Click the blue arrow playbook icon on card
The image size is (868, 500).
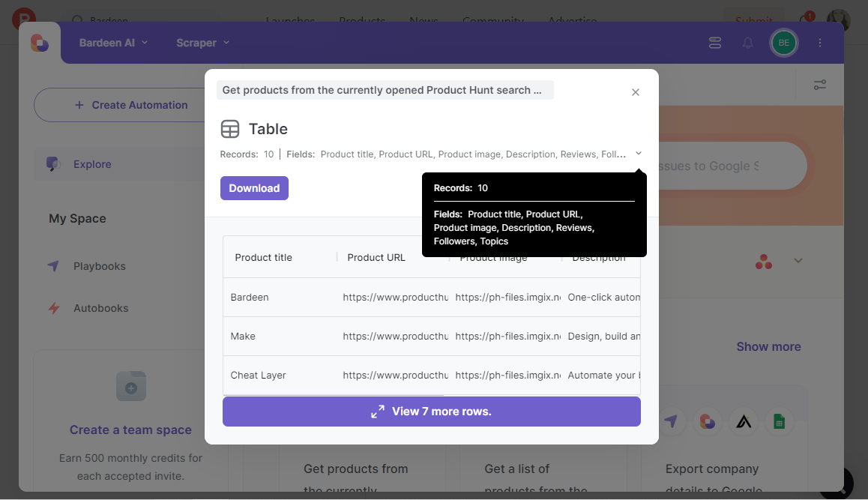(672, 422)
